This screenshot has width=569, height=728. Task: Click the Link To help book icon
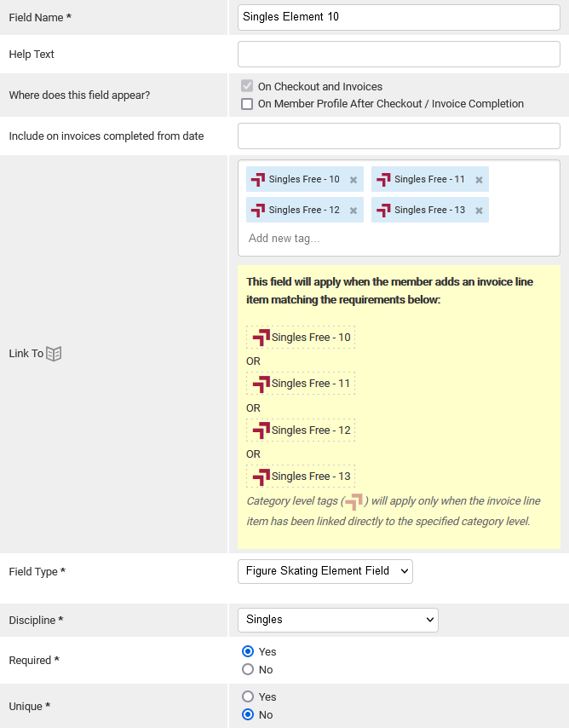(54, 354)
